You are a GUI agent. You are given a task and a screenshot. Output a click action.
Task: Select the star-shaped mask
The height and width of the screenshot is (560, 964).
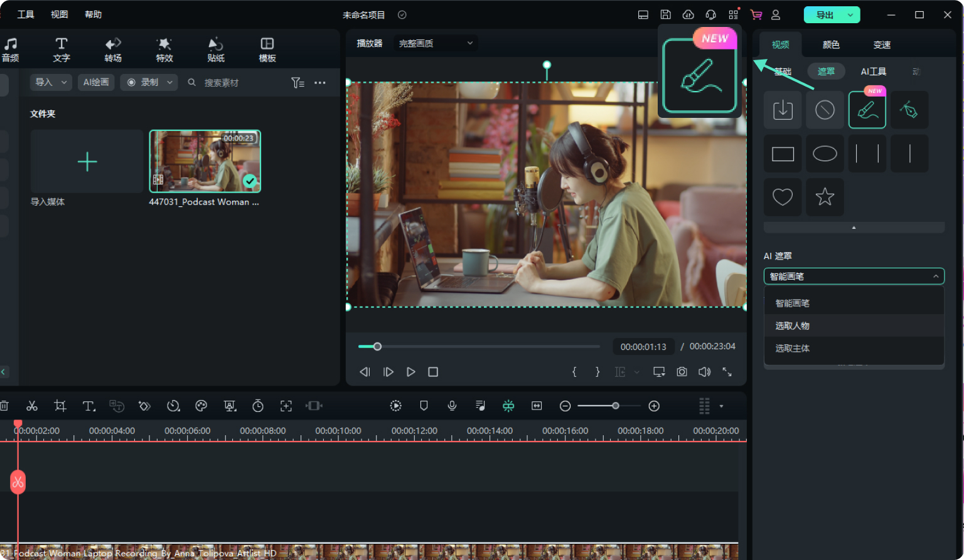(825, 197)
